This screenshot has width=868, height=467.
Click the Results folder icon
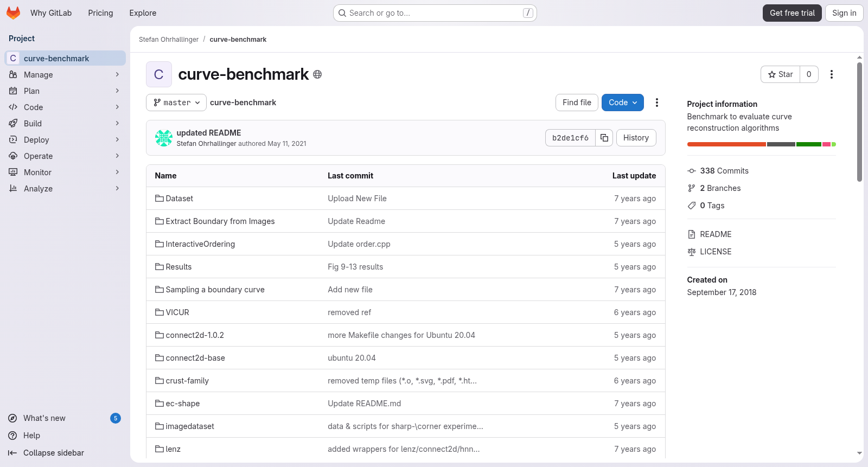(159, 267)
